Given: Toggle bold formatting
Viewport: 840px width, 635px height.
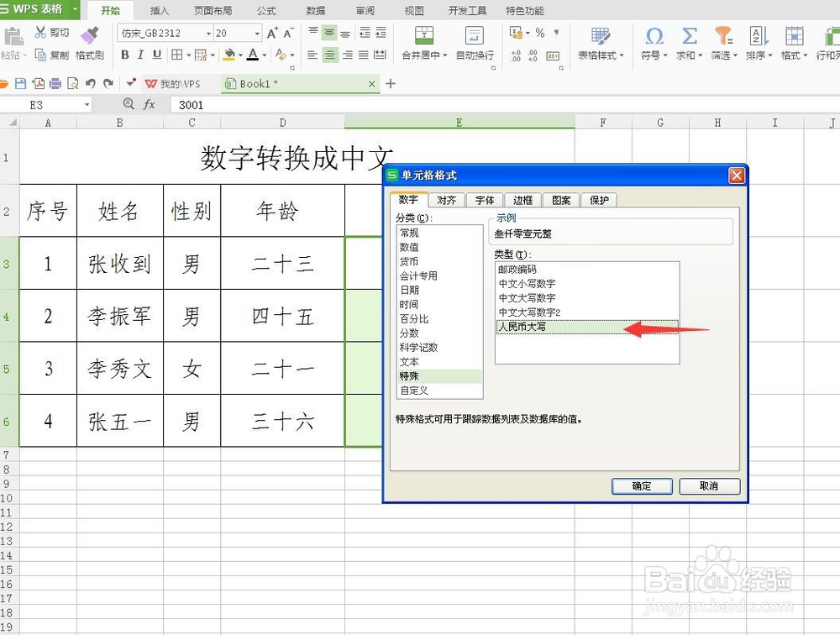Looking at the screenshot, I should click(x=124, y=54).
